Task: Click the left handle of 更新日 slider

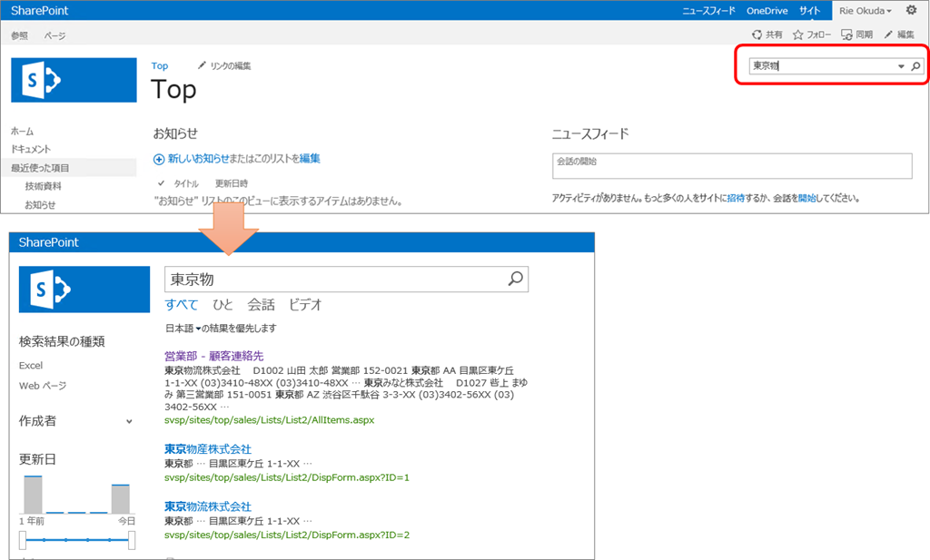Action: [23, 540]
